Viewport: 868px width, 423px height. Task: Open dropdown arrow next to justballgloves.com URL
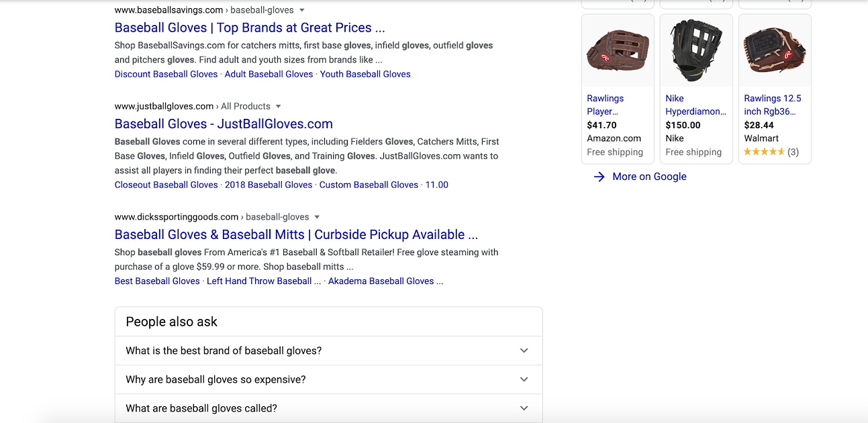(279, 106)
